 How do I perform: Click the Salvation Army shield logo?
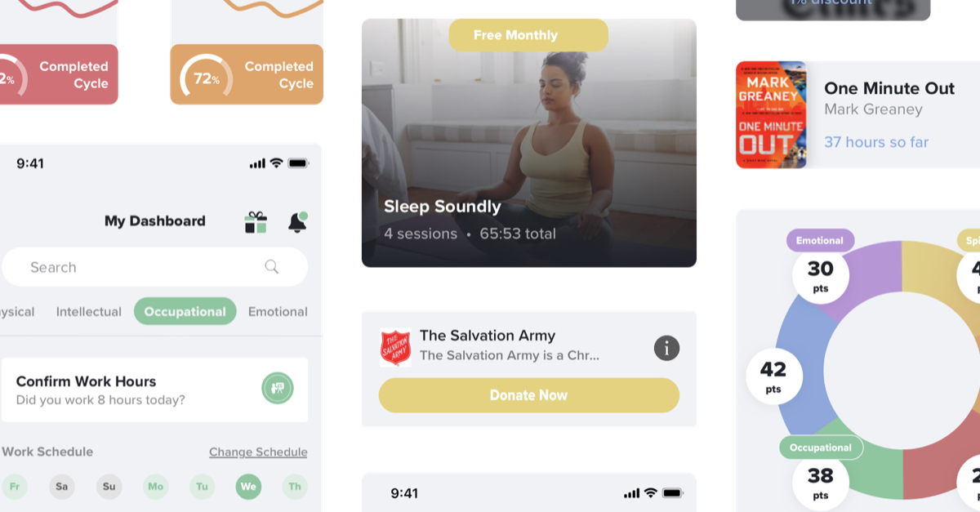(395, 347)
